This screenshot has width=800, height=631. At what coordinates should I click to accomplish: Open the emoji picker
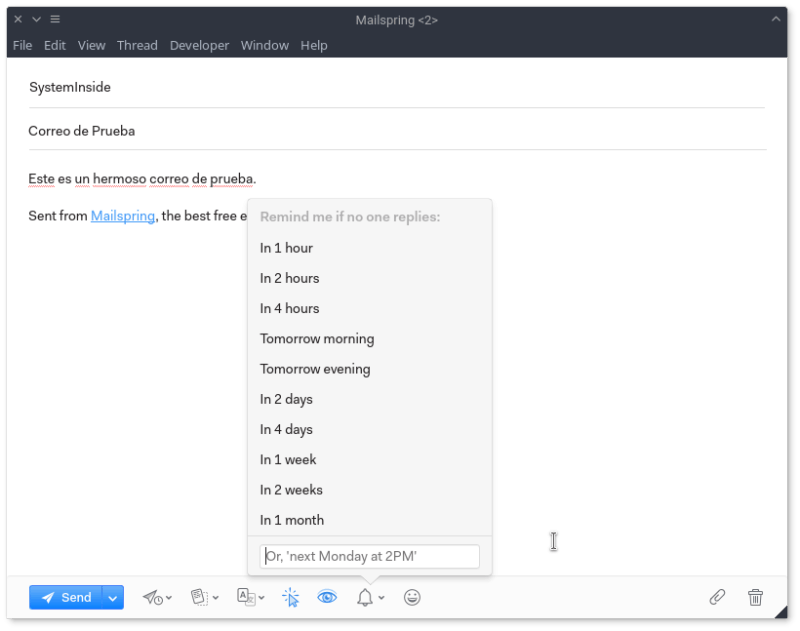coord(412,597)
